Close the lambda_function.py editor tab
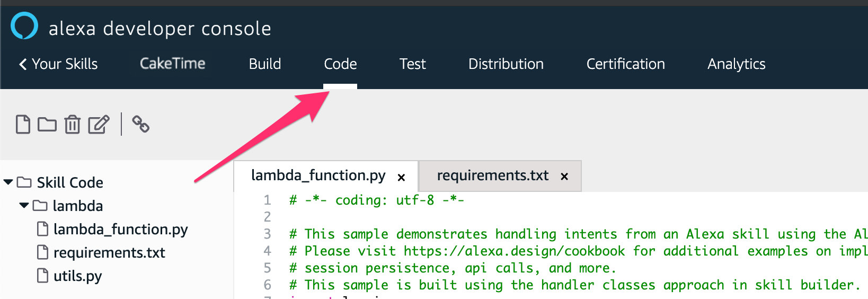Screen dimensions: 868x299 (x=402, y=177)
